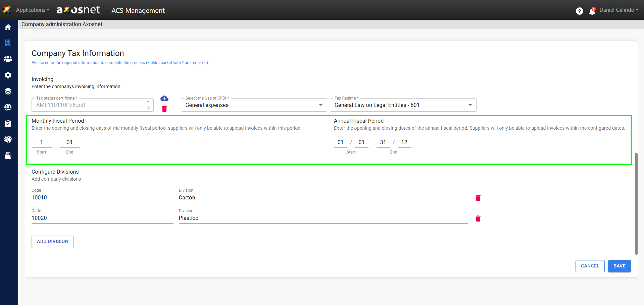Click the Monthly Fiscal Period End field
The width and height of the screenshot is (644, 305).
(70, 142)
